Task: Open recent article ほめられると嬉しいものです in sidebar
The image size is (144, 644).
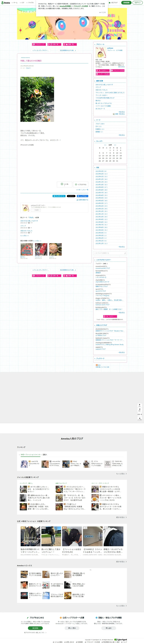Action: (x=104, y=84)
